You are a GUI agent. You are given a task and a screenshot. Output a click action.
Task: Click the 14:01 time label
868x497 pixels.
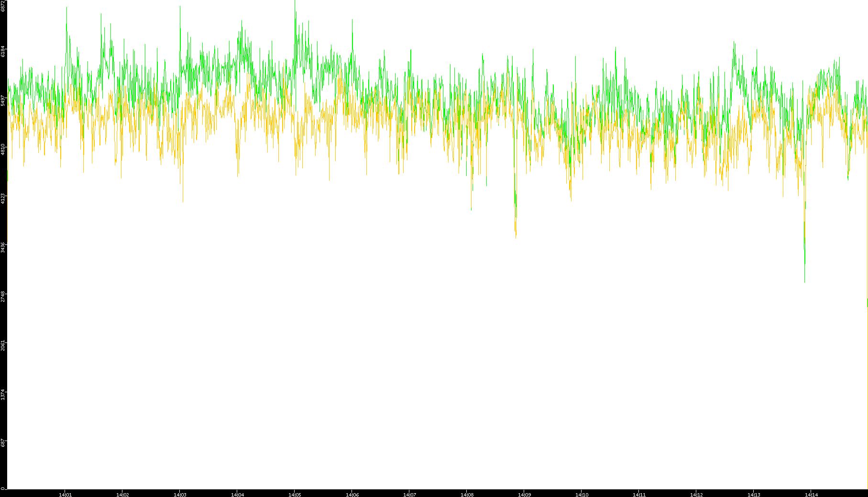pos(65,494)
